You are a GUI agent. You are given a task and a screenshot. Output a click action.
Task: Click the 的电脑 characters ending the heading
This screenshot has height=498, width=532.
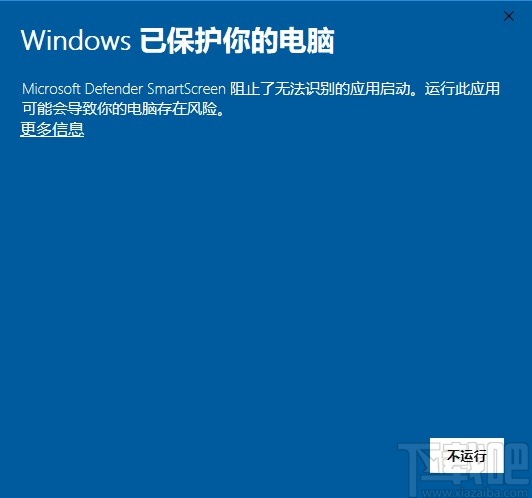click(x=293, y=41)
